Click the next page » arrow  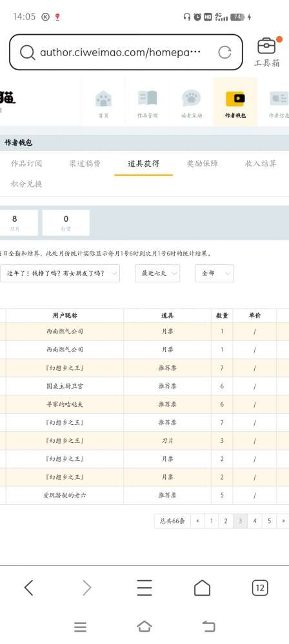pos(283,521)
